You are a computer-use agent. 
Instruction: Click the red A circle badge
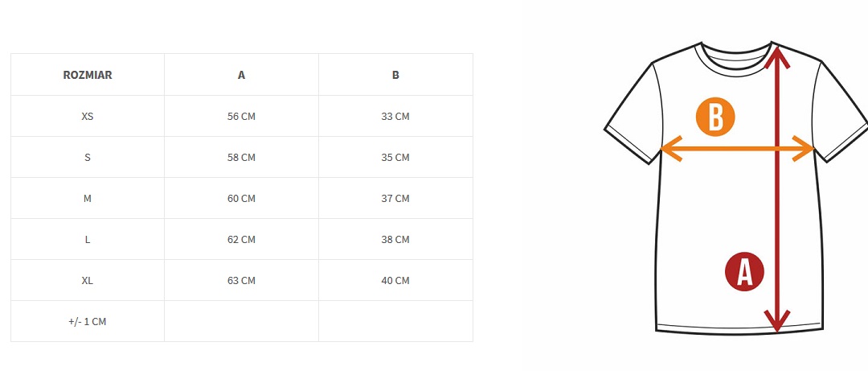click(744, 272)
